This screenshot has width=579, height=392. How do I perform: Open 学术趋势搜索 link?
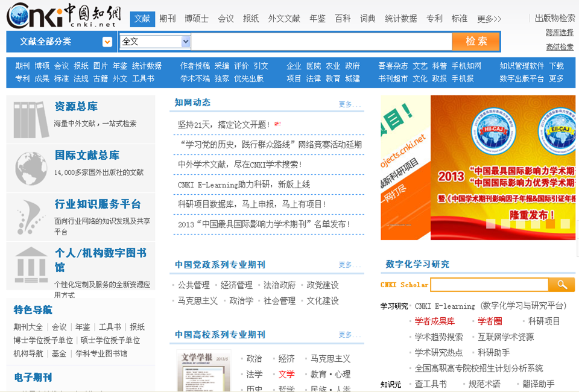(438, 337)
